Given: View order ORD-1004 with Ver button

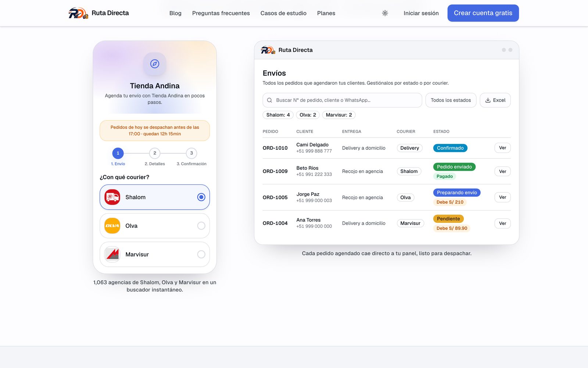Looking at the screenshot, I should [x=502, y=223].
